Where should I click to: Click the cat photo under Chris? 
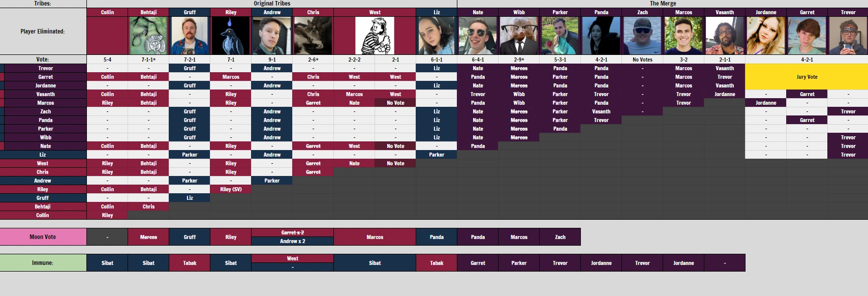click(x=313, y=36)
